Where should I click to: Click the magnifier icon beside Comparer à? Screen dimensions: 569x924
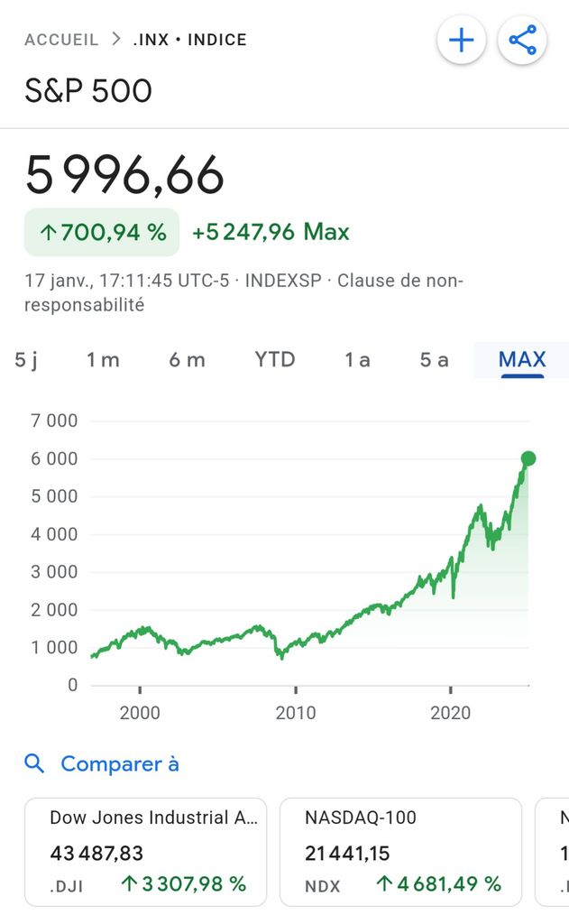(34, 764)
